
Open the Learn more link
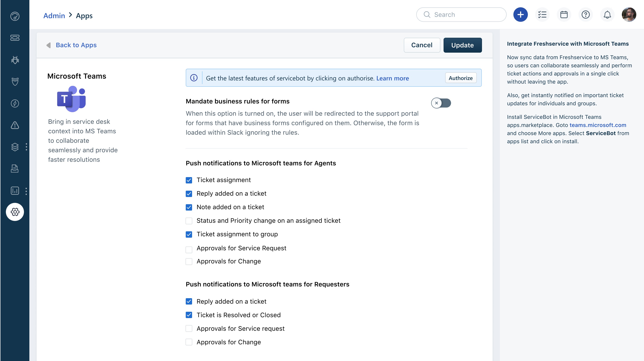392,78
